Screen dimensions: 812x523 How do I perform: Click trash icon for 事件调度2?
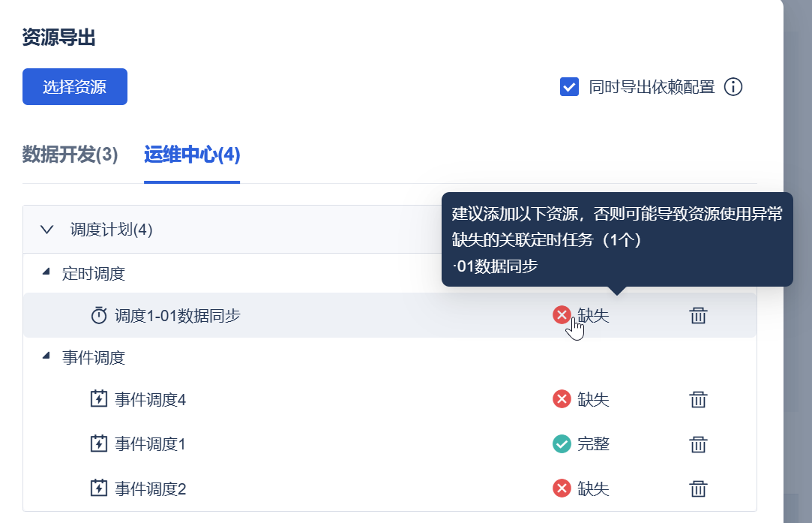pyautogui.click(x=698, y=489)
